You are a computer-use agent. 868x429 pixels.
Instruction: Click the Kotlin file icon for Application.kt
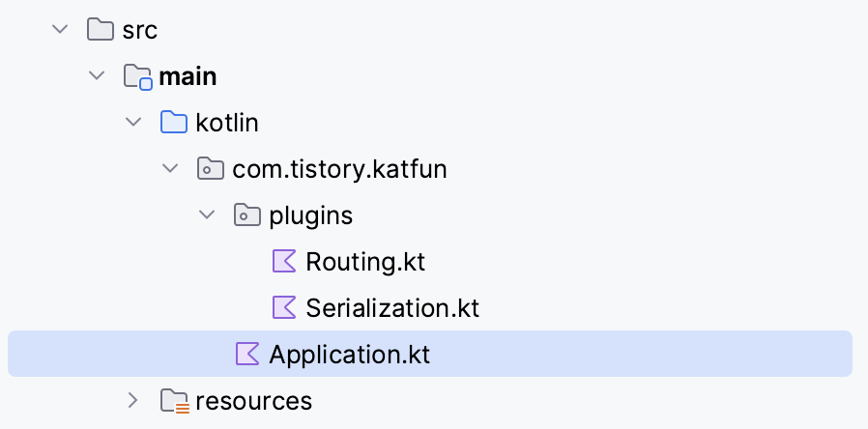tap(247, 354)
